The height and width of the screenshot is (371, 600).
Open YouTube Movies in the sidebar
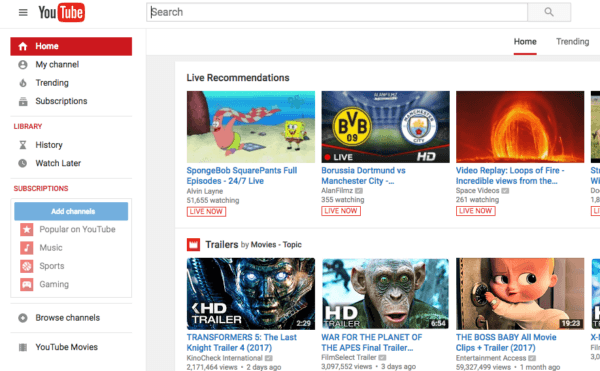click(67, 347)
